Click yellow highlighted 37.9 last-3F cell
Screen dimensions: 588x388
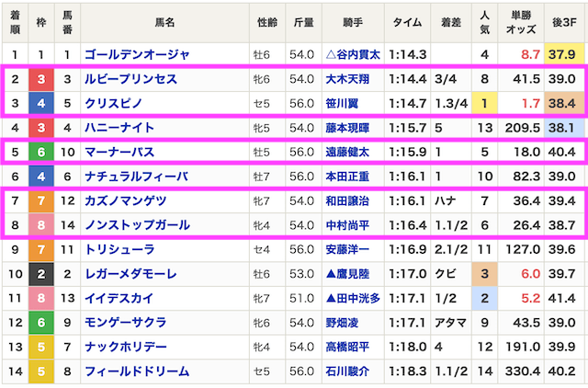564,55
